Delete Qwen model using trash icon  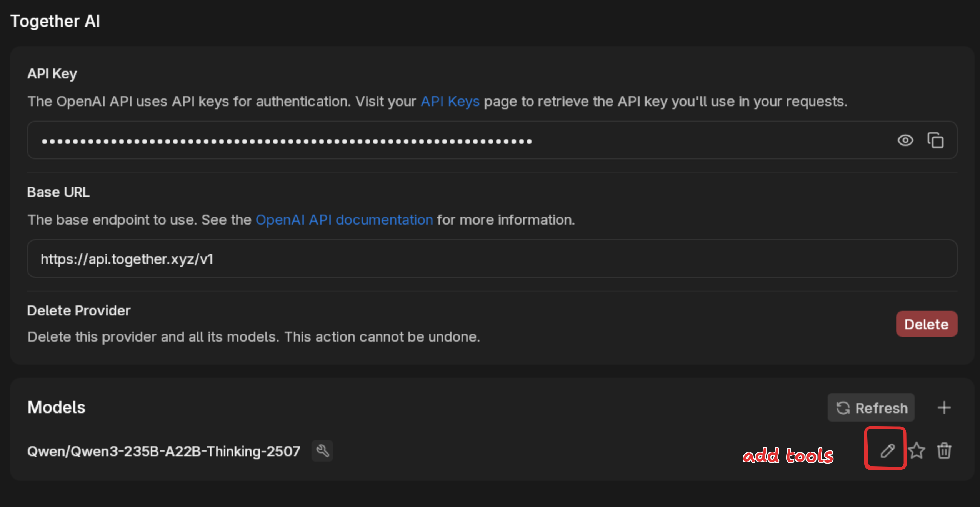(944, 450)
